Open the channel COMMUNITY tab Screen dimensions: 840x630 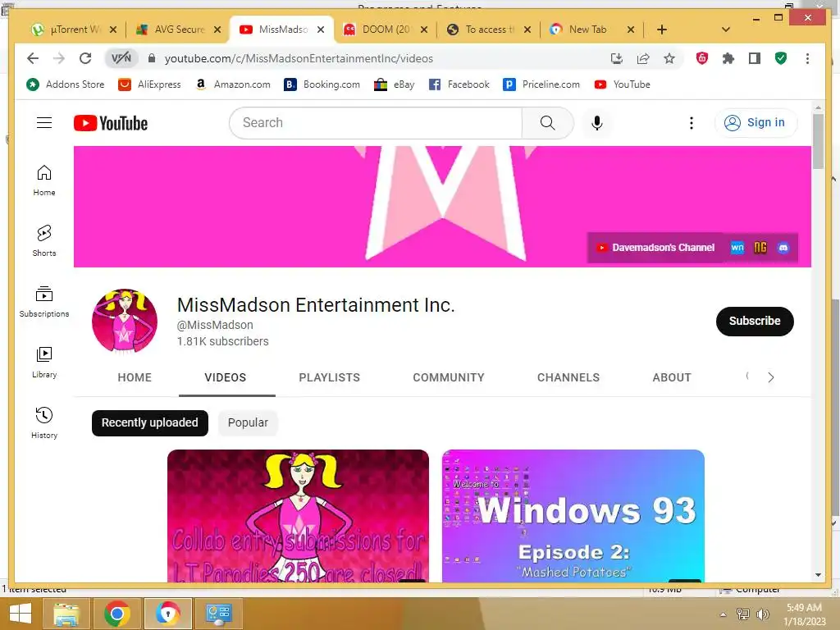click(449, 377)
